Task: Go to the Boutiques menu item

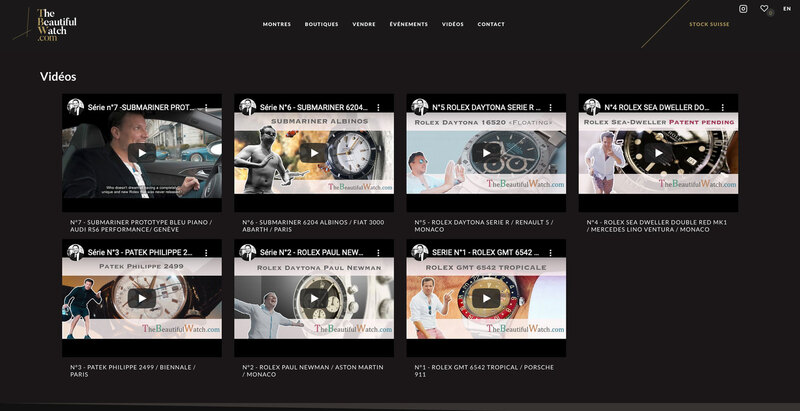Action: pyautogui.click(x=321, y=24)
